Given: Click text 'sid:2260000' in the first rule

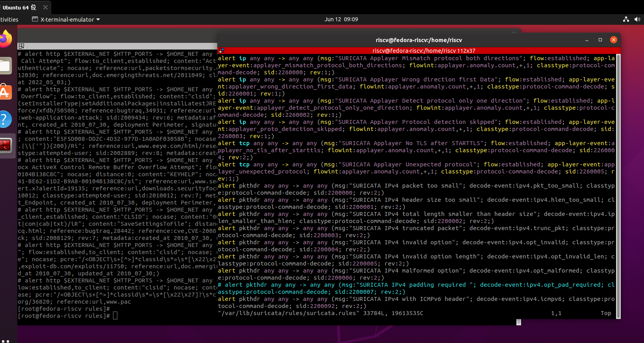Looking at the screenshot, I should [283, 72].
